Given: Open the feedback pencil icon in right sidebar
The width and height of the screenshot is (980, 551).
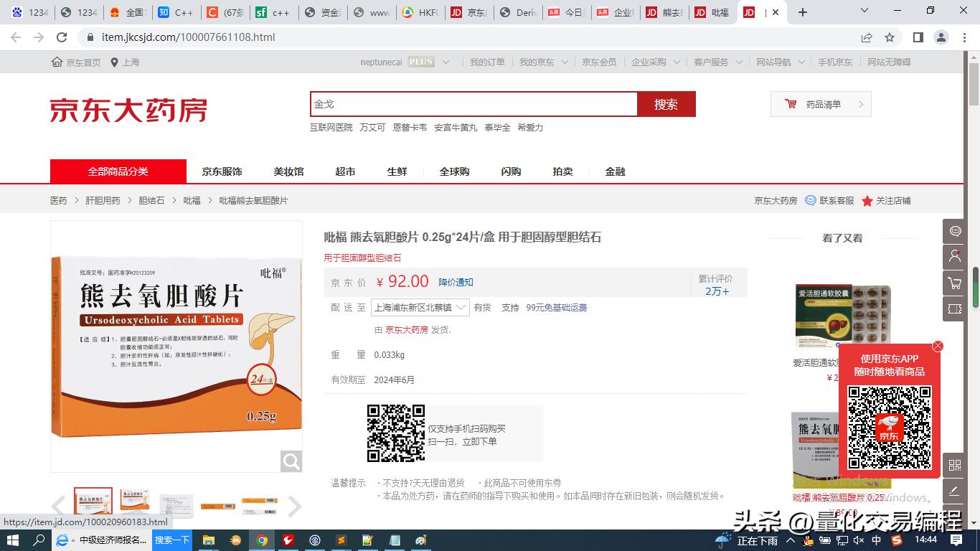Looking at the screenshot, I should click(x=954, y=491).
